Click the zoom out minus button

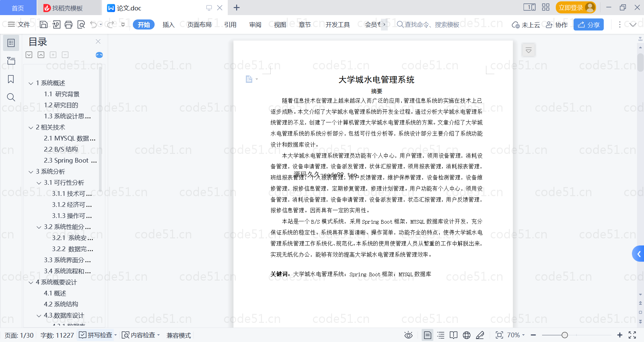(533, 335)
